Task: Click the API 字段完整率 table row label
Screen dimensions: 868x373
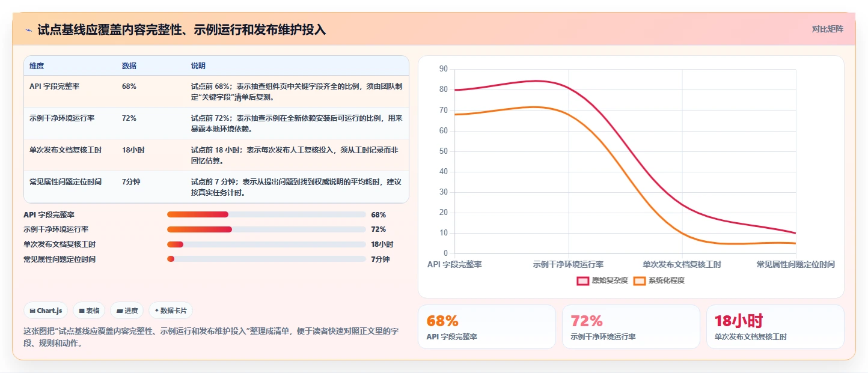Action: [55, 86]
